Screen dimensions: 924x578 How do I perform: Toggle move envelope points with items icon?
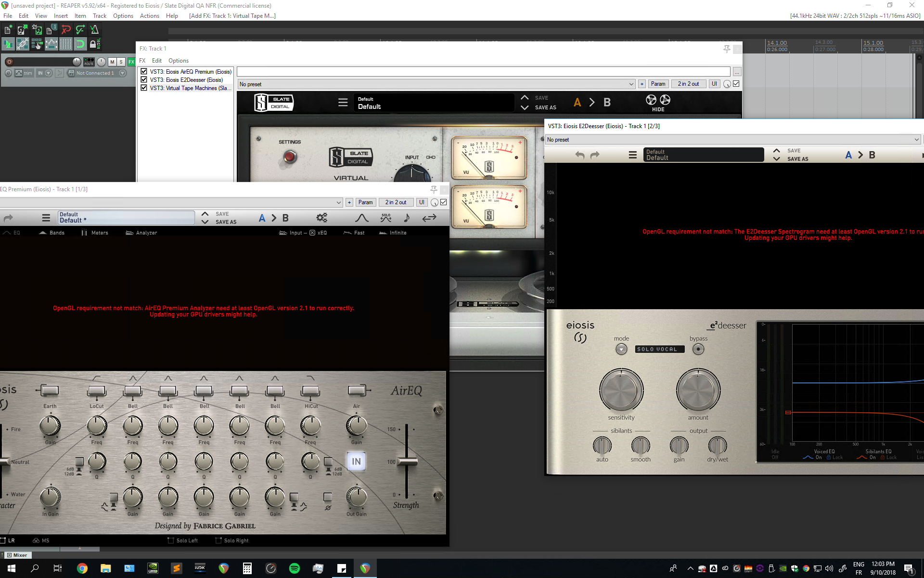pyautogui.click(x=51, y=44)
